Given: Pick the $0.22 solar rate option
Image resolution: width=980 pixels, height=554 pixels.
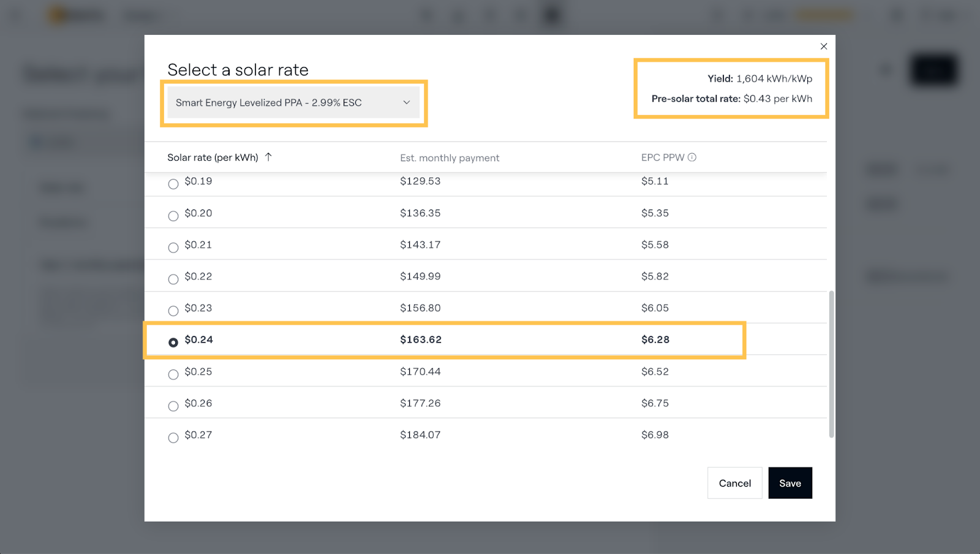Looking at the screenshot, I should tap(173, 279).
